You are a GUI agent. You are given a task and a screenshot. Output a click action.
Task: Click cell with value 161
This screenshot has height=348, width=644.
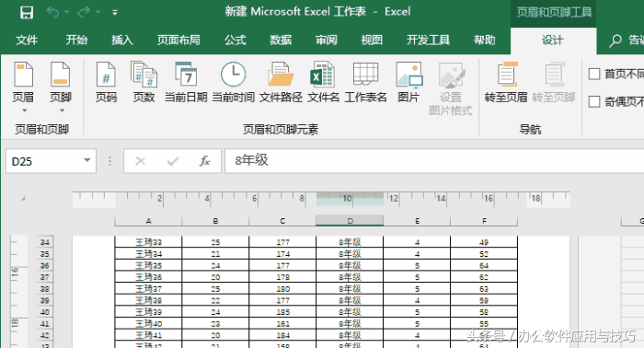tap(282, 323)
